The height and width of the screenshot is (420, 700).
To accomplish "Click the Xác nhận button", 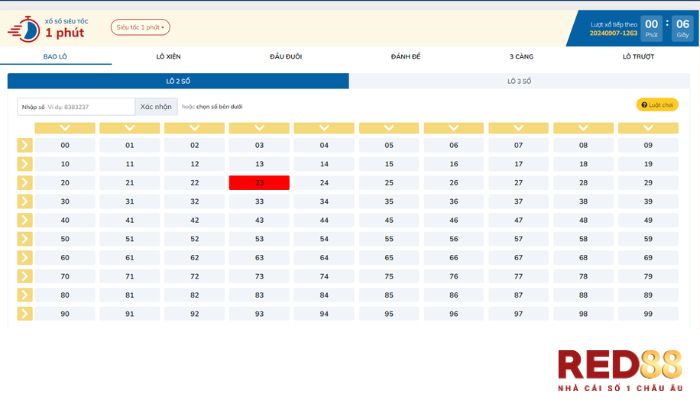I will (156, 107).
